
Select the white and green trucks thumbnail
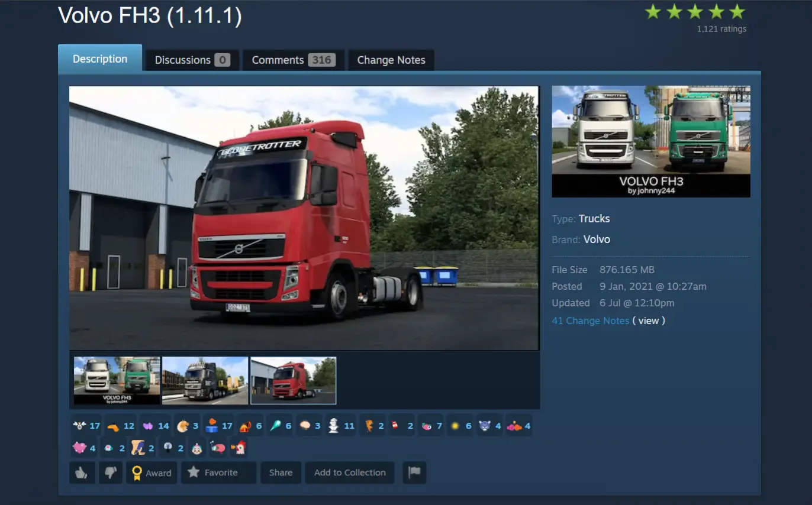tap(117, 380)
